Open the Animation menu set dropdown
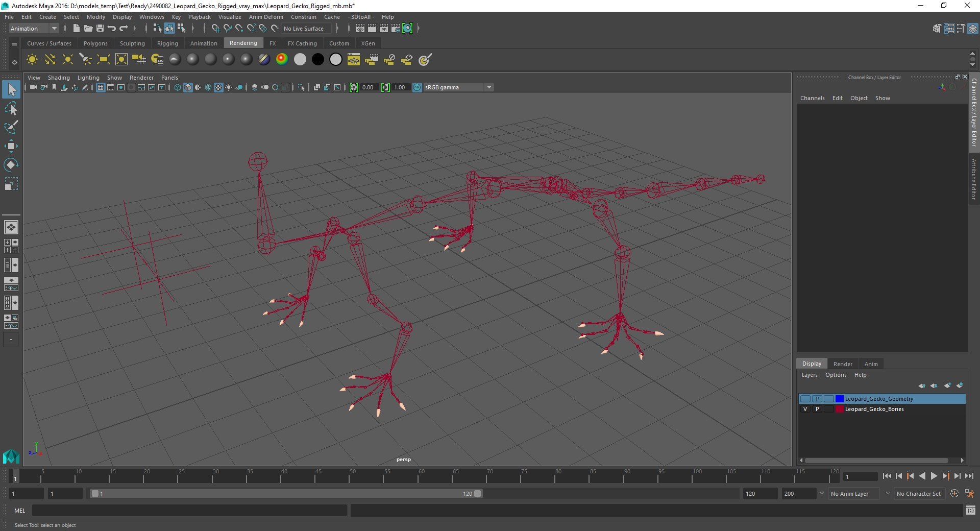This screenshot has width=980, height=531. pos(34,29)
